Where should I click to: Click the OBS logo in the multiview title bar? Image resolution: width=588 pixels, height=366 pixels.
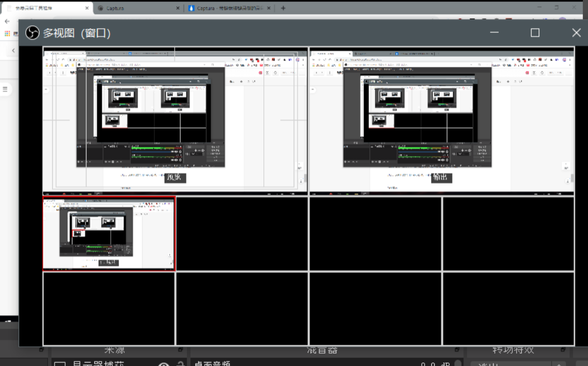click(32, 33)
